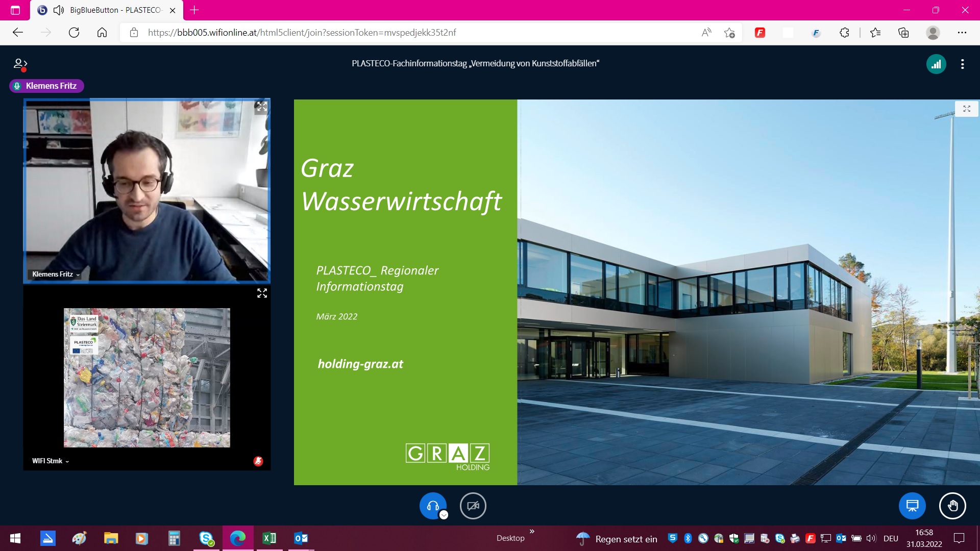Open the Favorites list

tap(875, 33)
